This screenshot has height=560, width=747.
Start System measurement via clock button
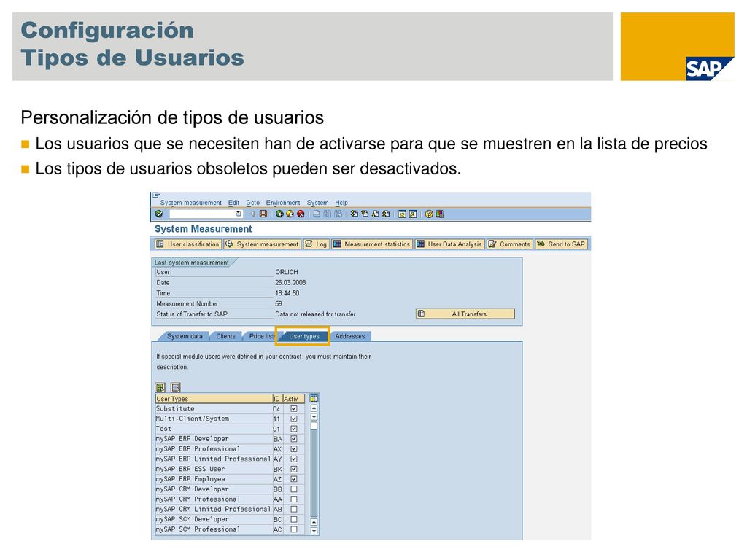tap(263, 244)
